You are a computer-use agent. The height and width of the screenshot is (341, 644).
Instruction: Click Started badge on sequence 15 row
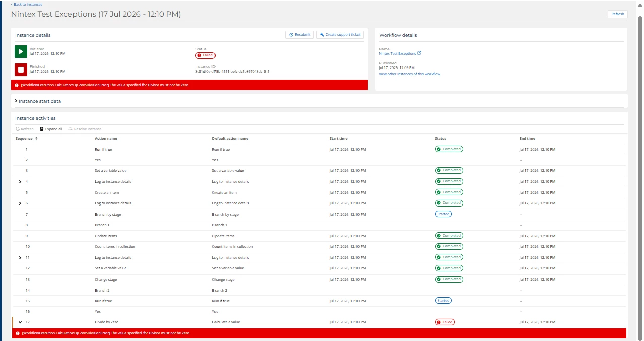(x=443, y=301)
